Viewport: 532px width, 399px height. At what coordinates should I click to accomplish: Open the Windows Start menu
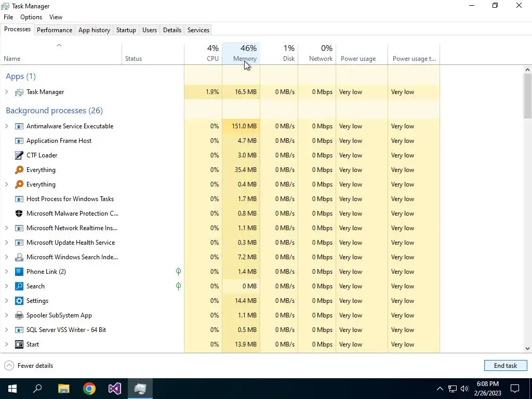12,389
